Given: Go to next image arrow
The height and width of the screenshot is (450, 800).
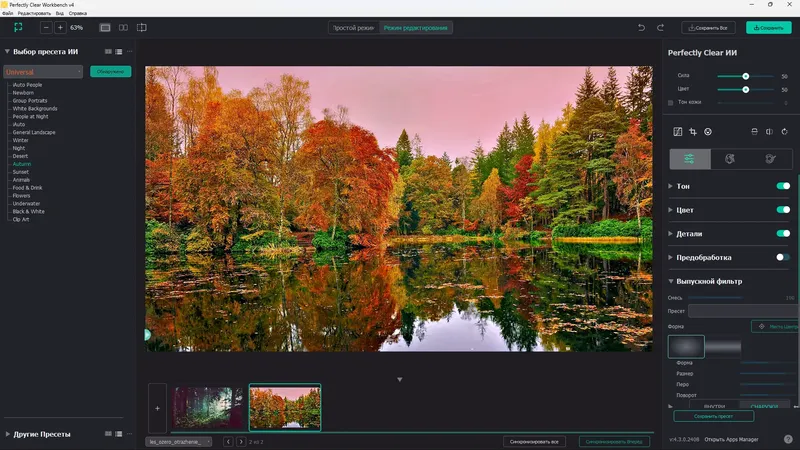Looking at the screenshot, I should 241,442.
